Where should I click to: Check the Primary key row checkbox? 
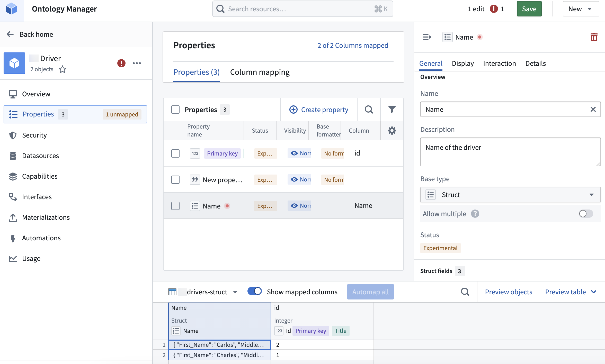pos(175,153)
